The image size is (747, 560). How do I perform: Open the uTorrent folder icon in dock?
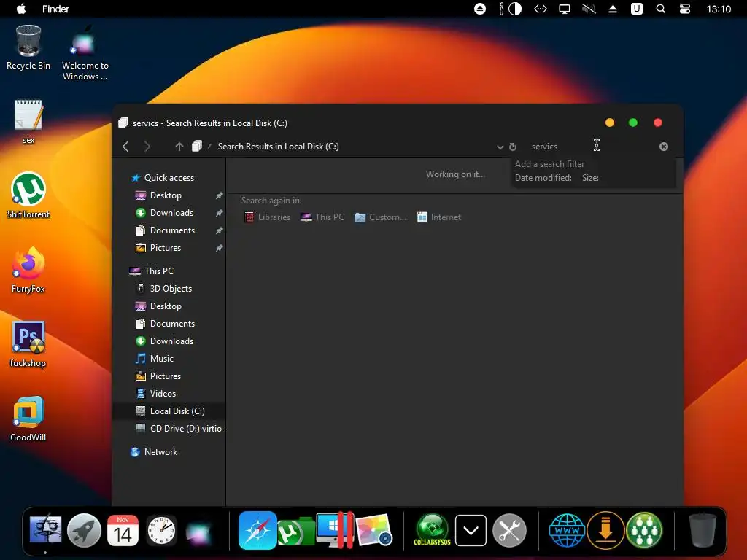pos(295,531)
